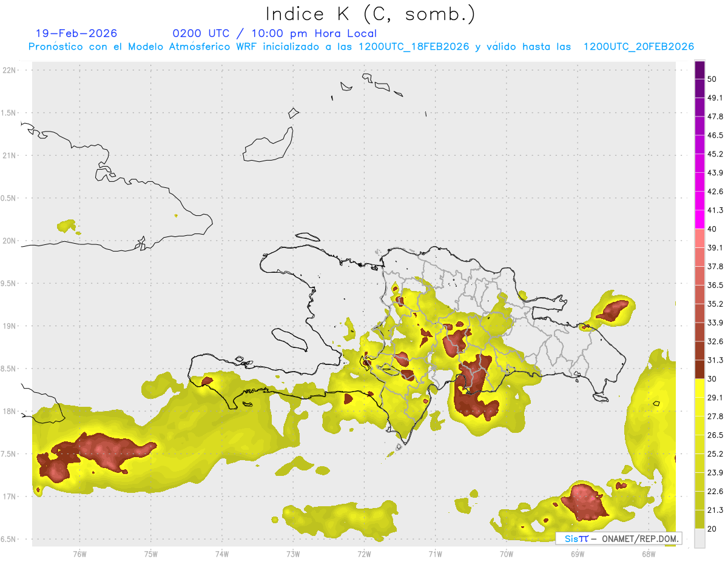Click the "69W" longitude label
The height and width of the screenshot is (562, 728).
pyautogui.click(x=578, y=554)
